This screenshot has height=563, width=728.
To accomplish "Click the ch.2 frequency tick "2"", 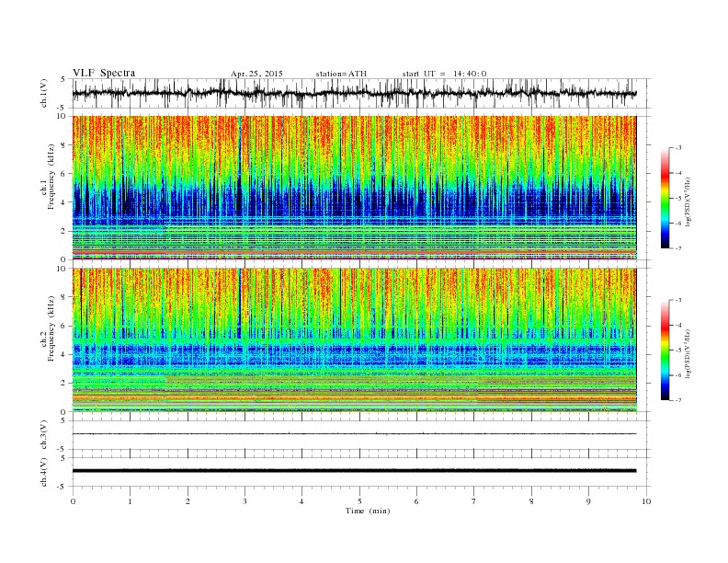I will pos(64,383).
